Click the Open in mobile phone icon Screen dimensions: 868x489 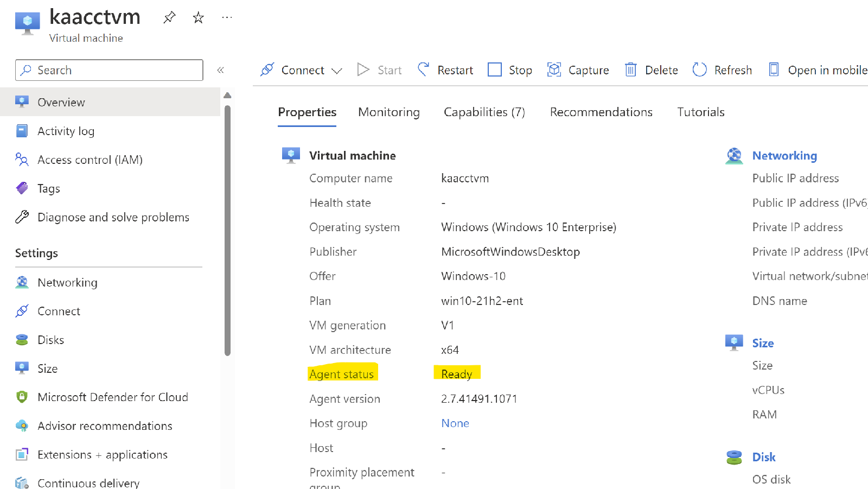click(x=774, y=69)
